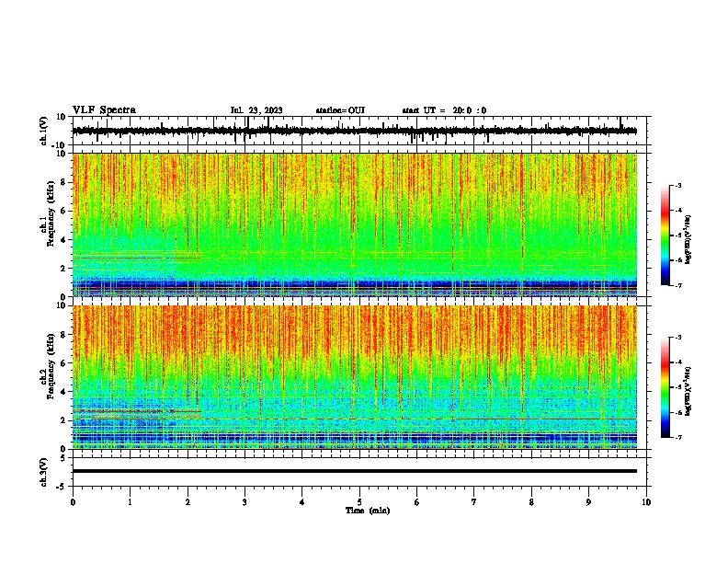Click inside the ch.2 spectrogram panel
Screen dimensions: 728x563
tap(355, 377)
